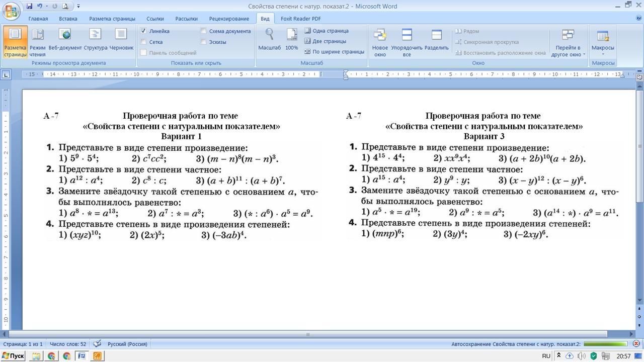Image resolution: width=644 pixels, height=362 pixels.
Task: Open Перейти в другое окно dropdown
Action: pyautogui.click(x=568, y=42)
